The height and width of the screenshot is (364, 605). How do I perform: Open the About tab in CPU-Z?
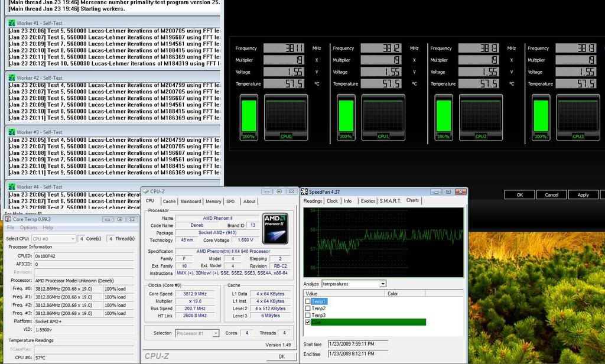point(249,201)
